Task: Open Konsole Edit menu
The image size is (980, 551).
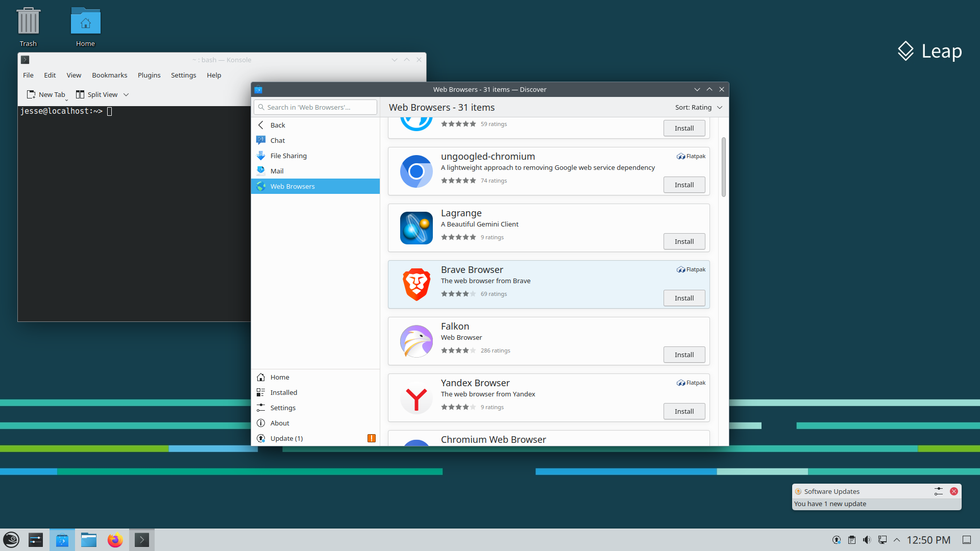Action: (x=50, y=75)
